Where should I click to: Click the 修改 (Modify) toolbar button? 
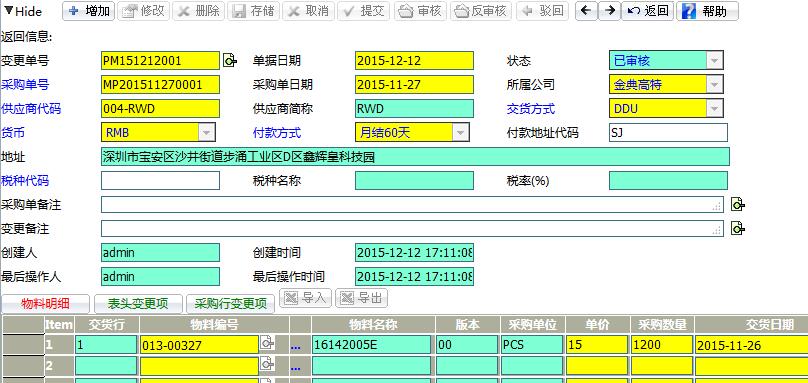[x=143, y=11]
